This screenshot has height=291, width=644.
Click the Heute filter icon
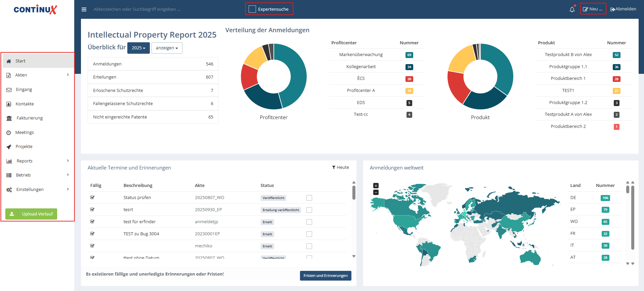coord(334,167)
